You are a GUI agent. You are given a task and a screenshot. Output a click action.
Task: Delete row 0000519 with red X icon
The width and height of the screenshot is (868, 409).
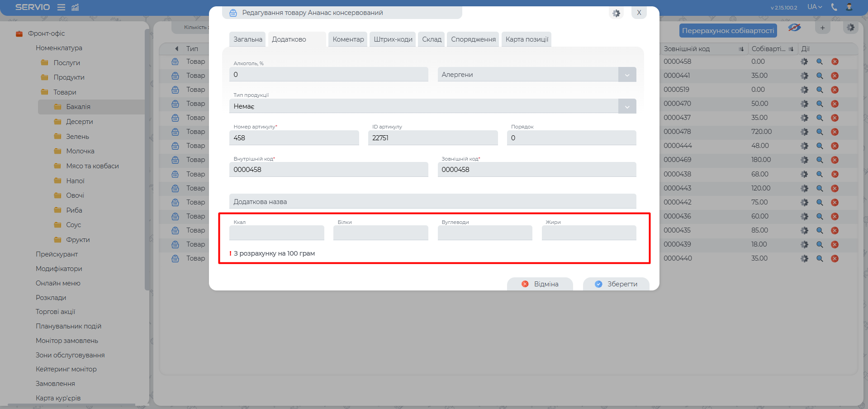click(835, 90)
